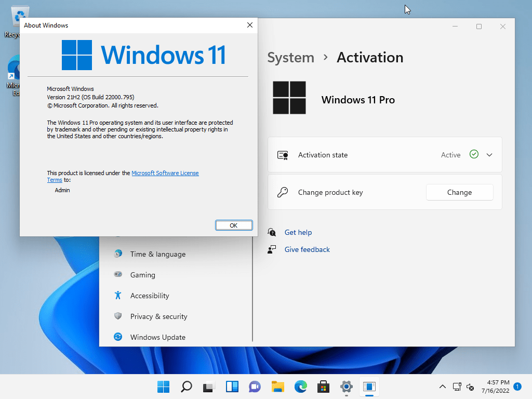Open Microsoft Store from taskbar
Screen dimensions: 532x399
point(323,387)
